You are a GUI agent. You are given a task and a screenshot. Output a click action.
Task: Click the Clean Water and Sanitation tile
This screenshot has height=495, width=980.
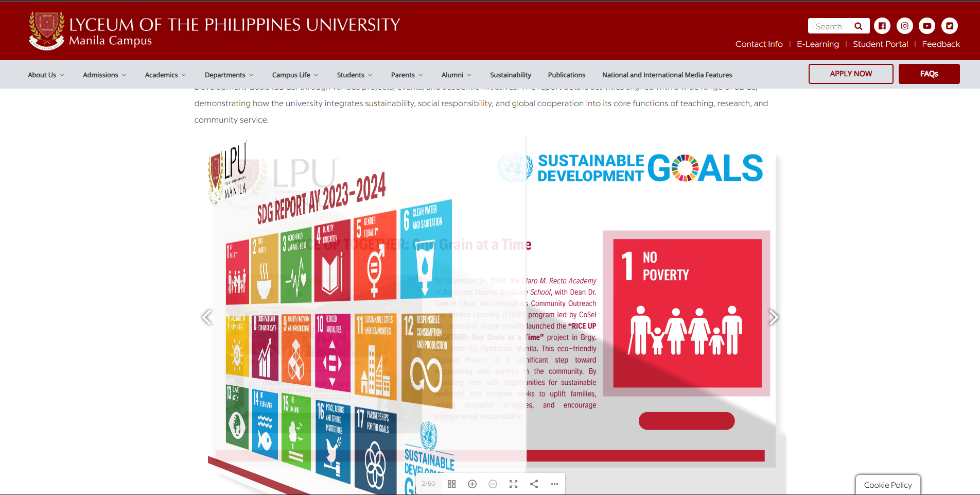(x=426, y=249)
